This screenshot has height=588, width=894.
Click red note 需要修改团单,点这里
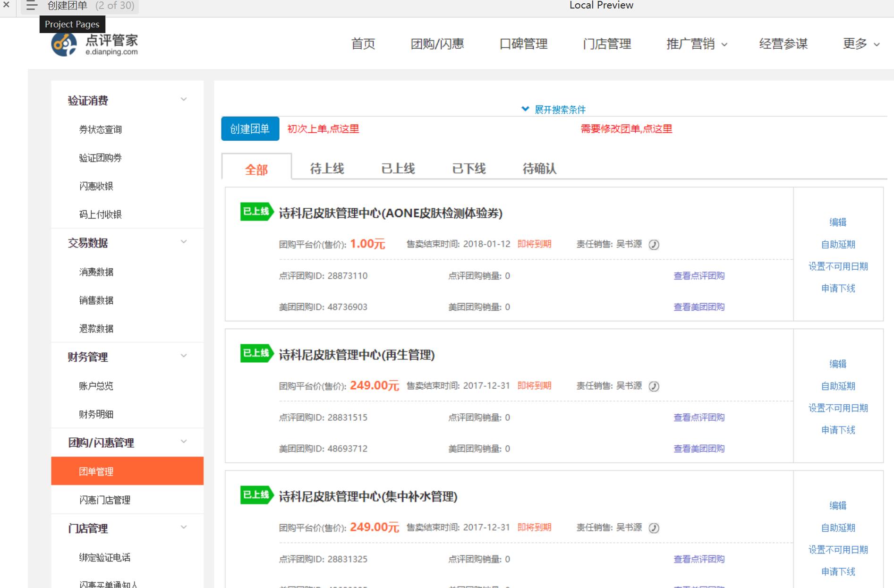626,129
